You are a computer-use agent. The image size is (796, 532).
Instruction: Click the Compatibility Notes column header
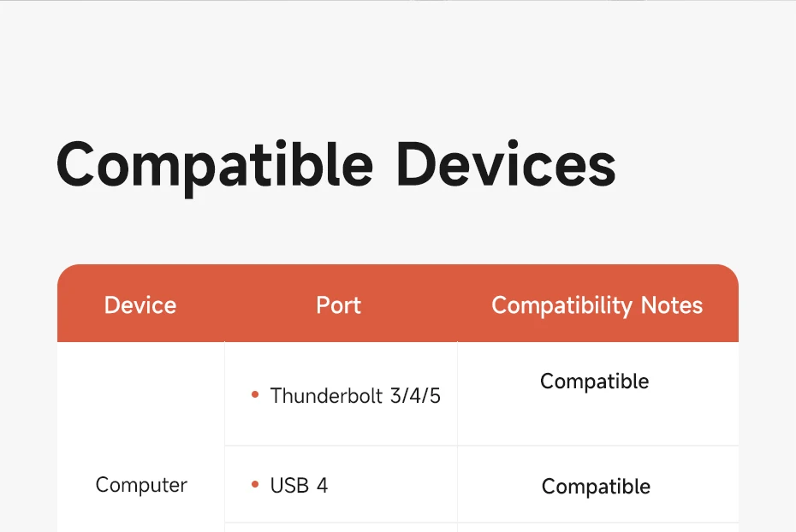click(597, 306)
